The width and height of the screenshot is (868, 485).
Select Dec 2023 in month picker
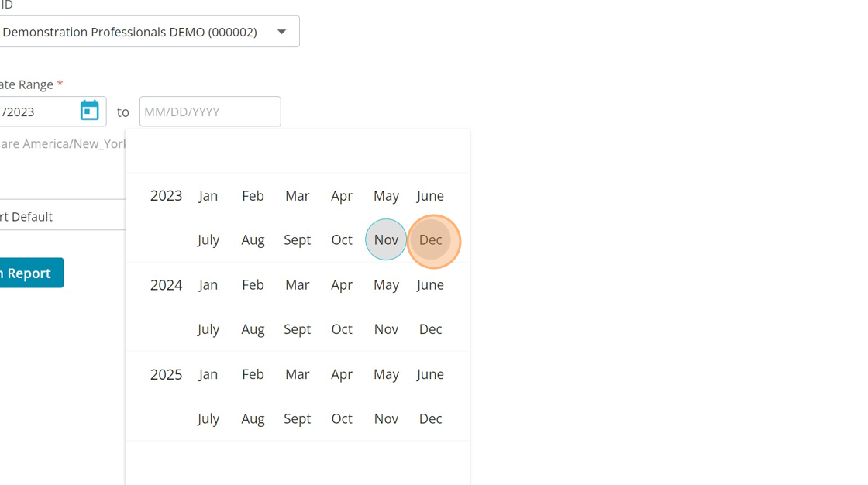tap(430, 240)
